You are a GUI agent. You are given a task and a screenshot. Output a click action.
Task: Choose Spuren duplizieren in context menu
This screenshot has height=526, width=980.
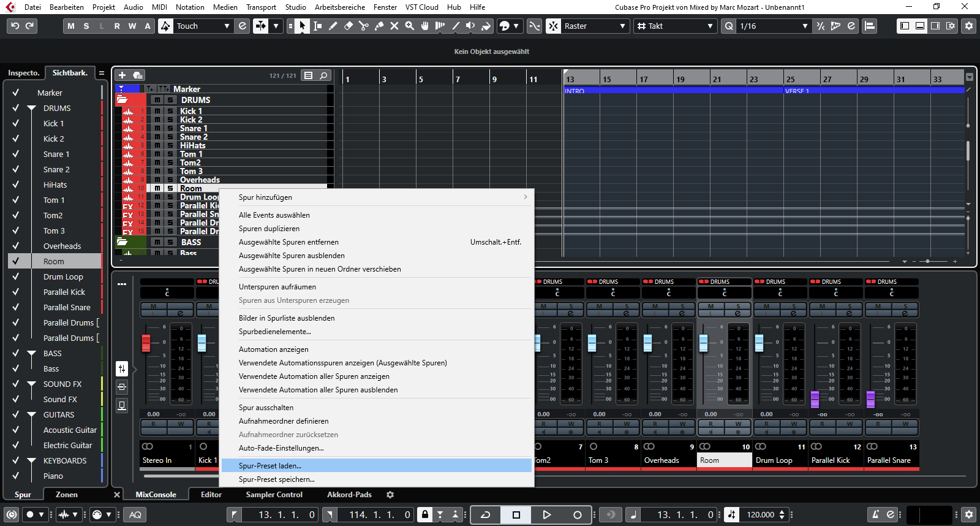[377, 229]
